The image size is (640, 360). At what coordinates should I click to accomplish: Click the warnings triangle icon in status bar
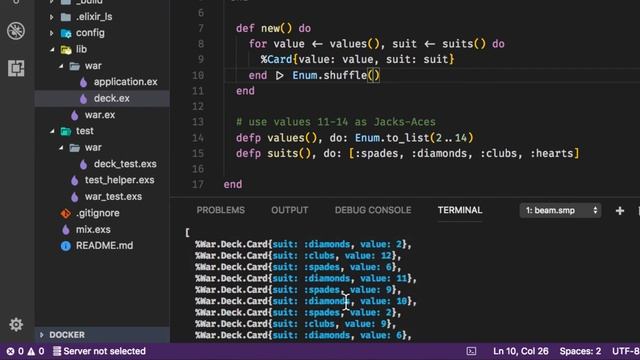(x=31, y=351)
